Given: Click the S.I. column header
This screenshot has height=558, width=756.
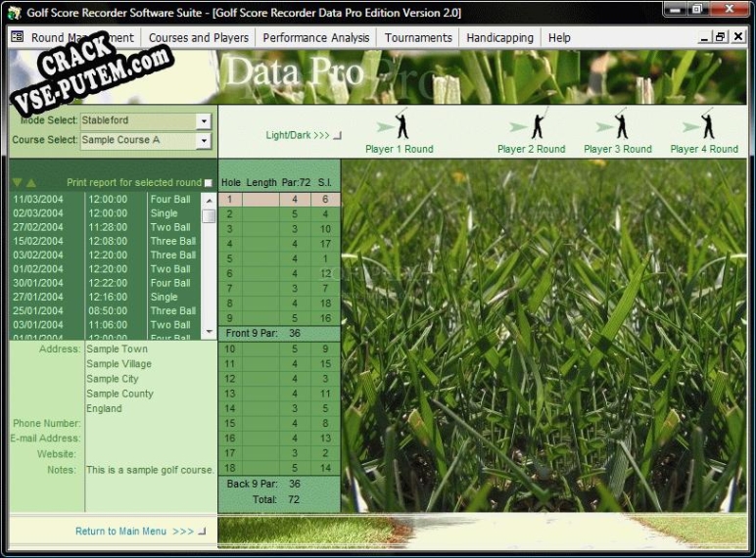Looking at the screenshot, I should click(325, 183).
